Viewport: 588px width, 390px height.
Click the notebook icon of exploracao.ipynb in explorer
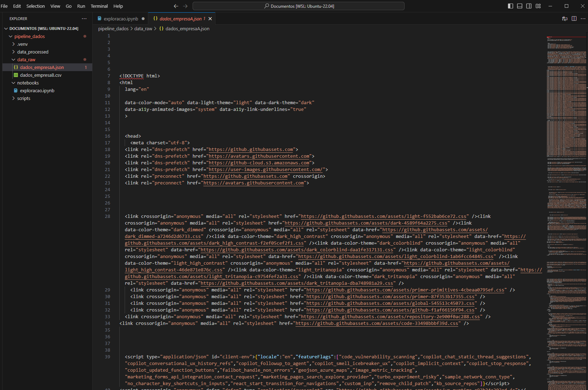tap(16, 90)
